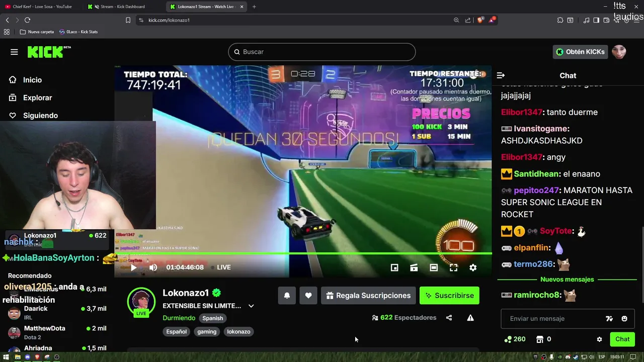Select the Spanish language tag
Viewport: 644px width, 362px height.
click(x=212, y=318)
